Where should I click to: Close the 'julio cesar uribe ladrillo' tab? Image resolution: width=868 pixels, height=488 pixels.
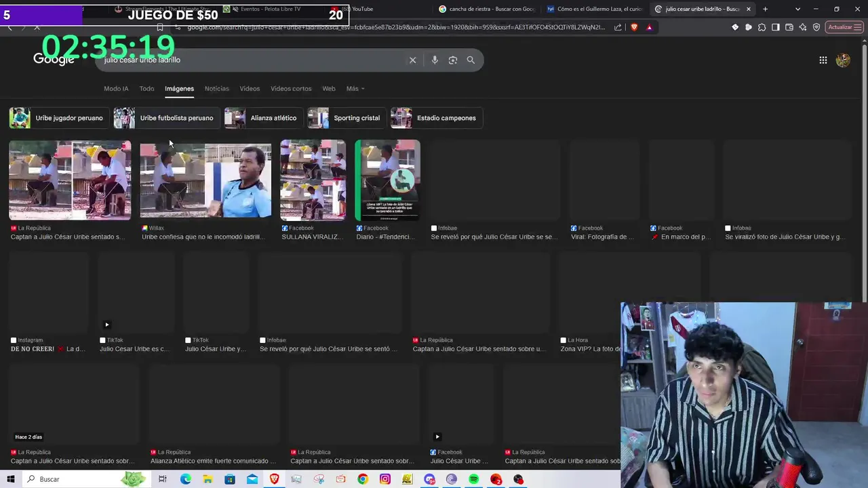click(x=749, y=9)
